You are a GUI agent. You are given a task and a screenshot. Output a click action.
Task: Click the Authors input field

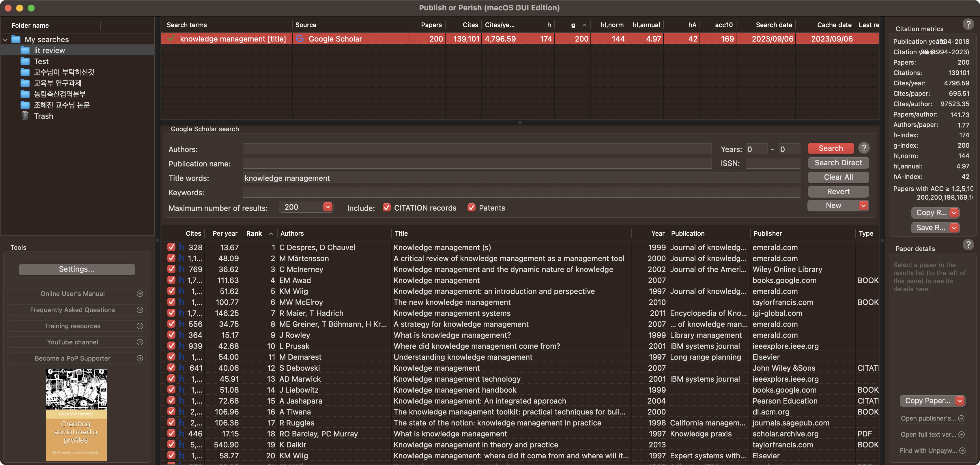tap(477, 149)
